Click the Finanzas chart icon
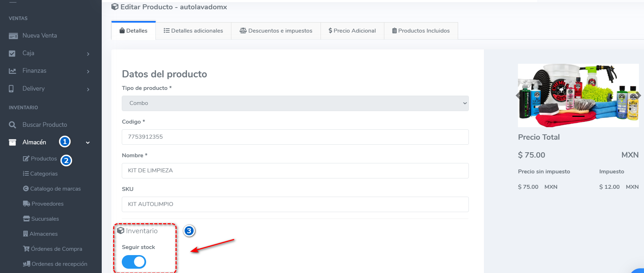Image resolution: width=644 pixels, height=273 pixels. (13, 71)
